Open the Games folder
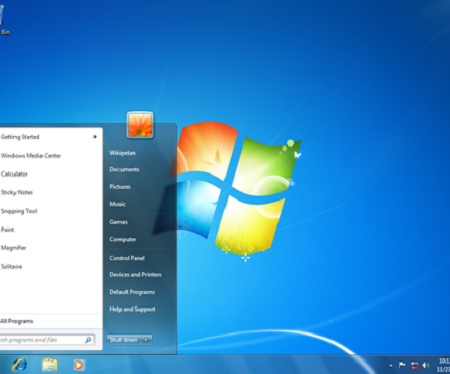This screenshot has width=450, height=374. pyautogui.click(x=118, y=222)
